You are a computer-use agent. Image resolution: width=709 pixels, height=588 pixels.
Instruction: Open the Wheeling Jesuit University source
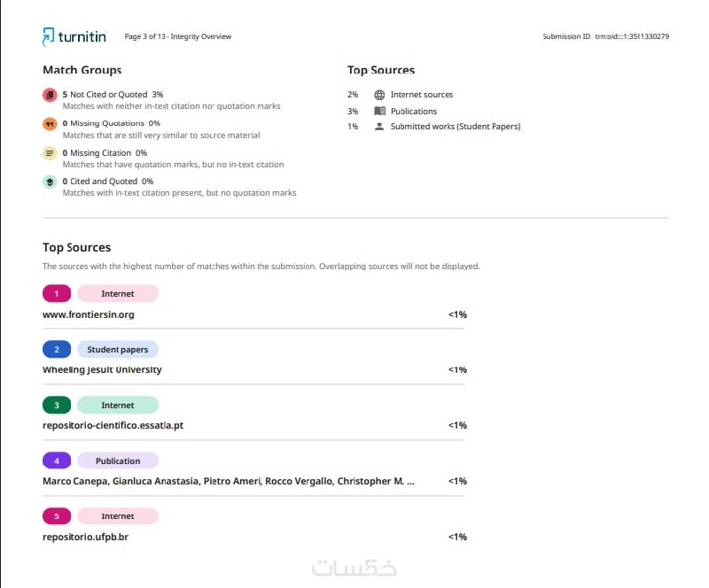pos(102,370)
